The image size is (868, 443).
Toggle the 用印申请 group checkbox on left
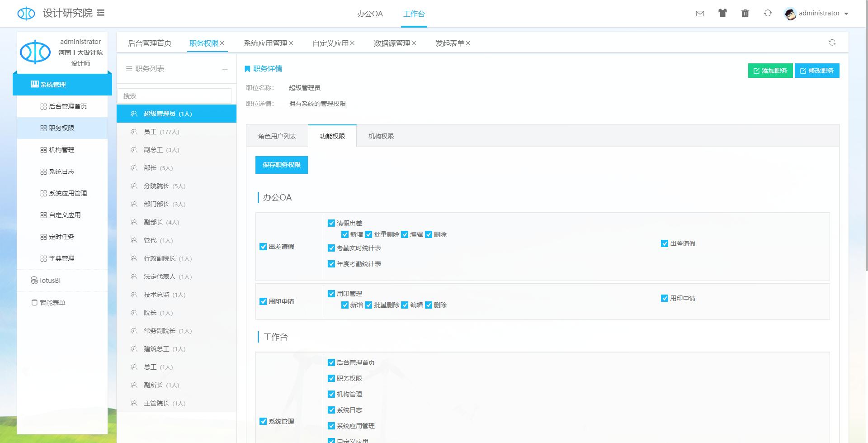263,301
